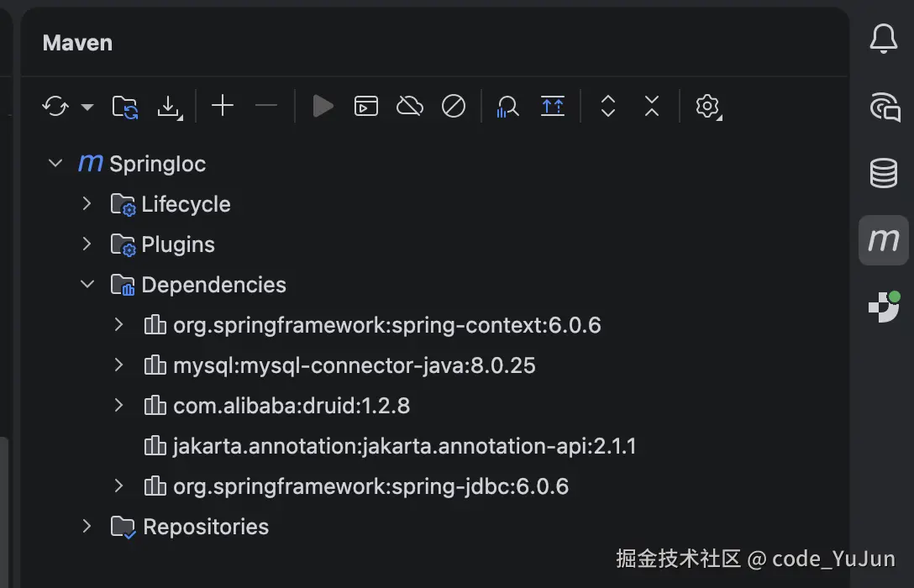The image size is (914, 588).
Task: Toggle Skip Tests Mode icon
Action: [x=454, y=107]
